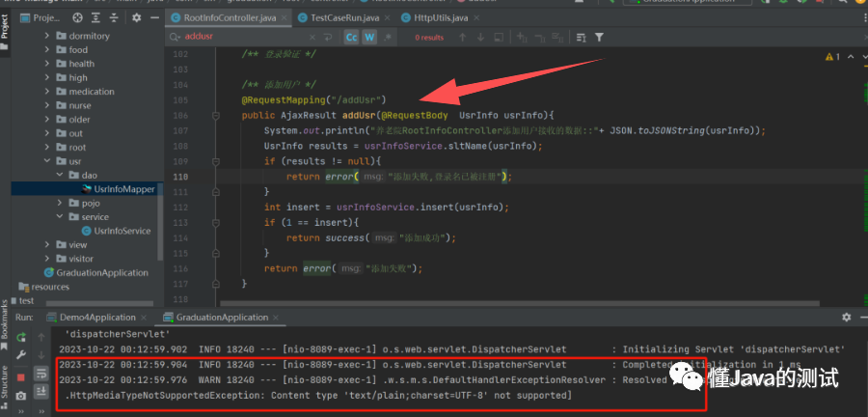Clear the addusr search text

coord(312,37)
